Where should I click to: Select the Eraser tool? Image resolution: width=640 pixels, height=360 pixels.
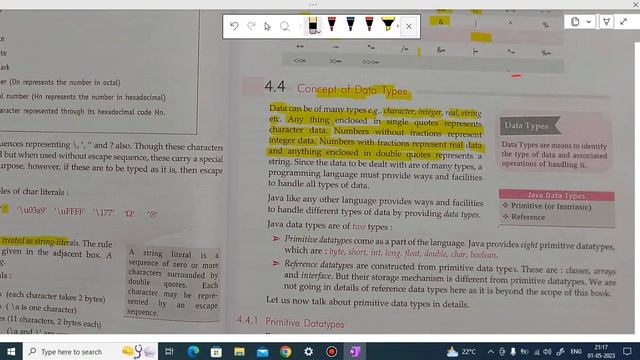(312, 25)
